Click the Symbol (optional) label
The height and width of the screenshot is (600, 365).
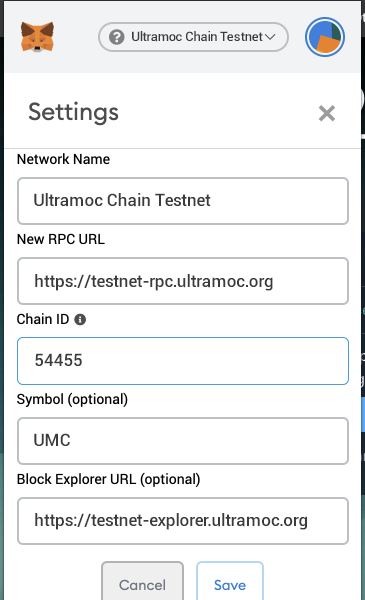72,399
